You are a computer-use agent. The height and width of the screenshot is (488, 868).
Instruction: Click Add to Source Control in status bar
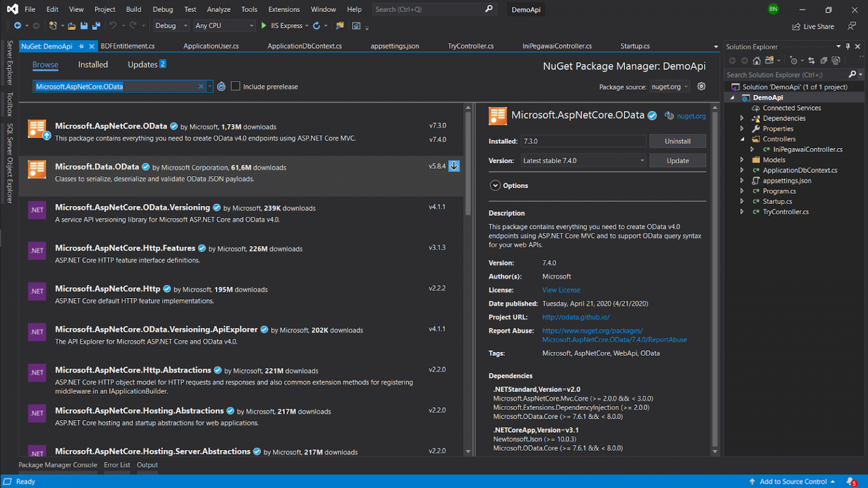click(x=793, y=482)
